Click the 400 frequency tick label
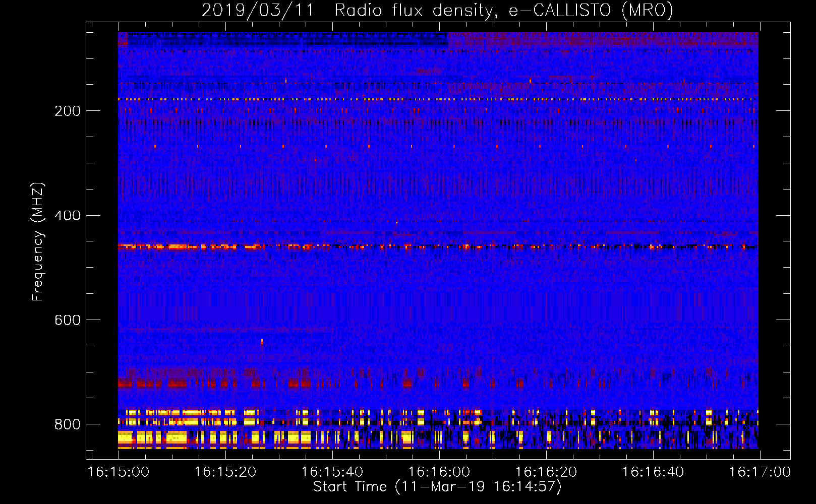This screenshot has height=504, width=816. pyautogui.click(x=68, y=216)
